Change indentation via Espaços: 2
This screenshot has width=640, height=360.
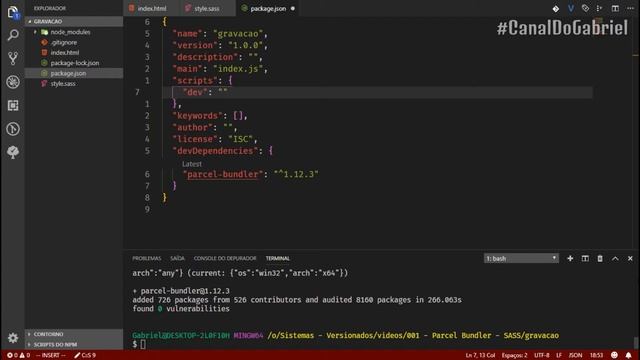514,355
